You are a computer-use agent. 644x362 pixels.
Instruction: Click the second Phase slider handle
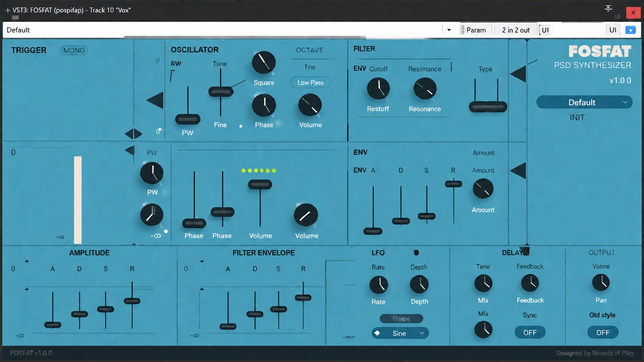(223, 212)
